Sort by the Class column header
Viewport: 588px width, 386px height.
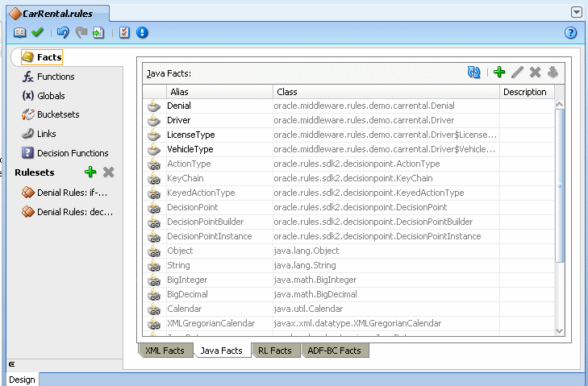click(x=386, y=92)
